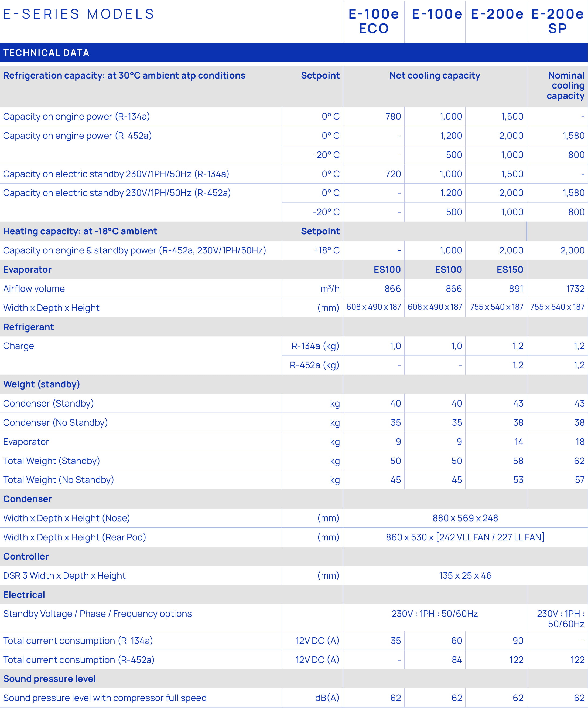
Task: Select Total current consumption (R-134a) label
Action: click(x=78, y=641)
